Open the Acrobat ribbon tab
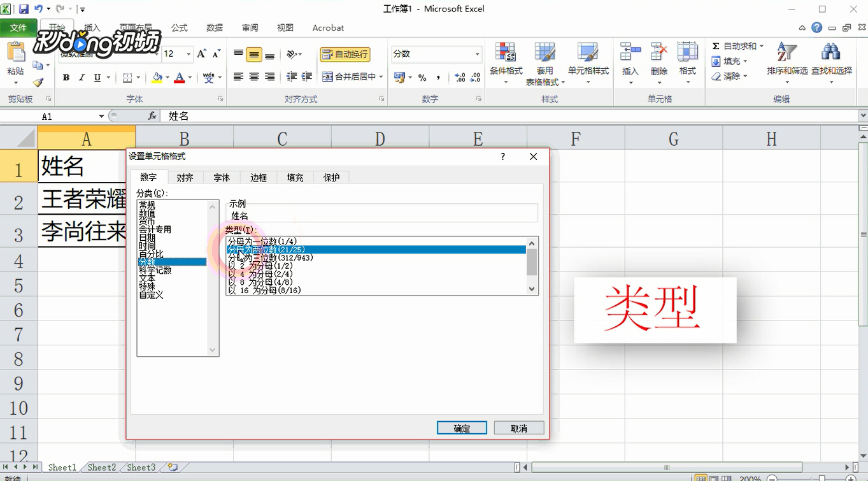Image resolution: width=868 pixels, height=481 pixels. (x=328, y=28)
